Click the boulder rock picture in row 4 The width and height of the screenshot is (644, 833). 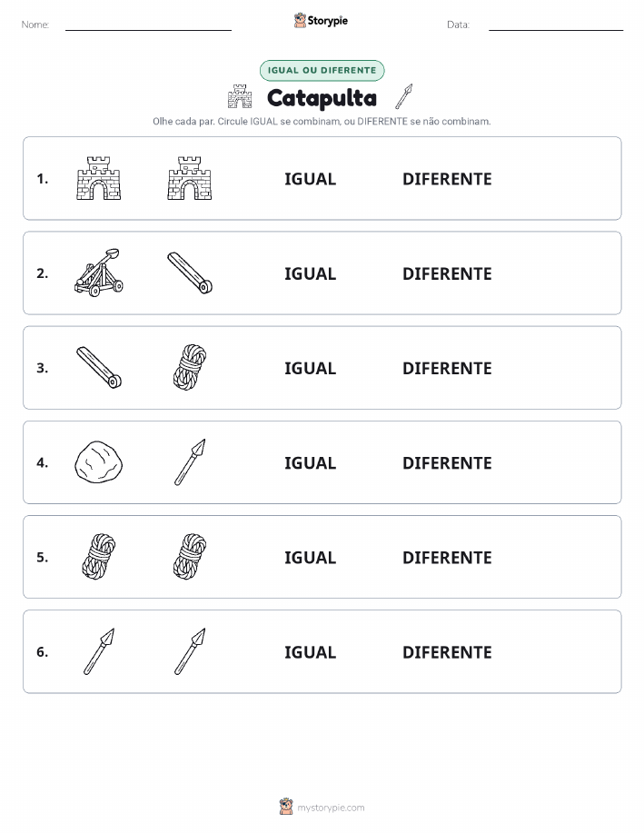tap(99, 462)
